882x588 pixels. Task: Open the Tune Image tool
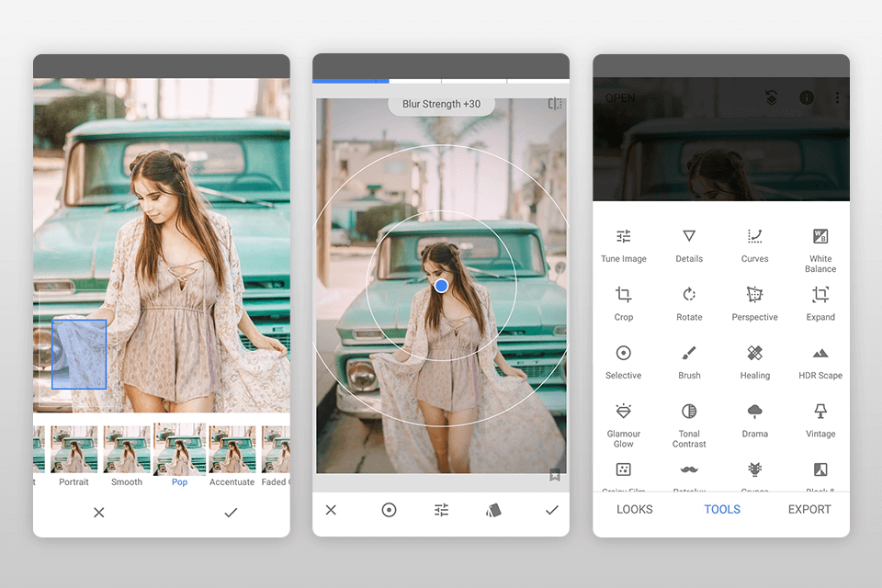pos(623,244)
